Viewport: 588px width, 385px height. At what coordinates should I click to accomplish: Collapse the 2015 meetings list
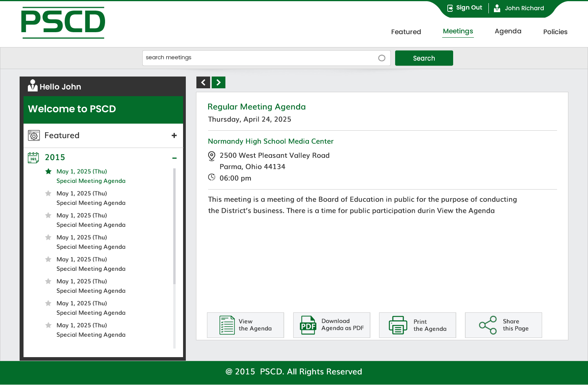click(174, 158)
